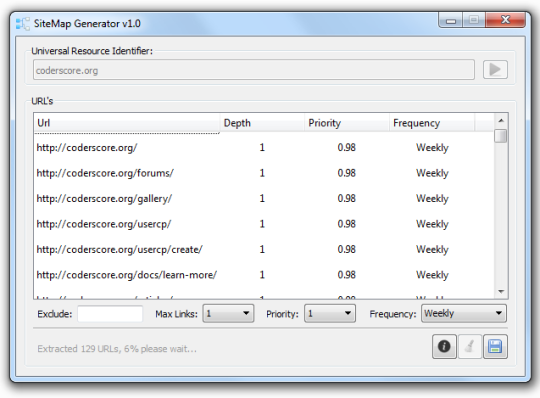
Task: Click the Exclude text field
Action: click(110, 314)
